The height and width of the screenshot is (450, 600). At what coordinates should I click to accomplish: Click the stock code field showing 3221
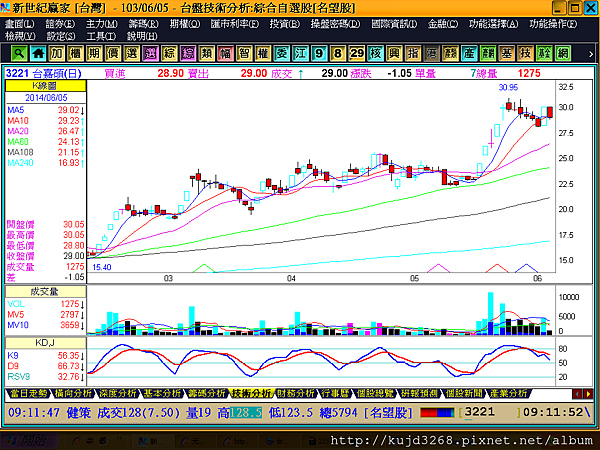tap(492, 412)
